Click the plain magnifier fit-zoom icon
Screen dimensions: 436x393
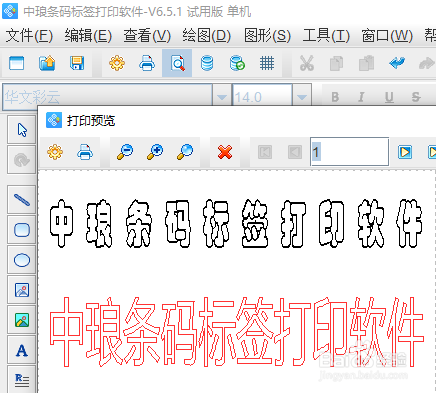click(185, 152)
